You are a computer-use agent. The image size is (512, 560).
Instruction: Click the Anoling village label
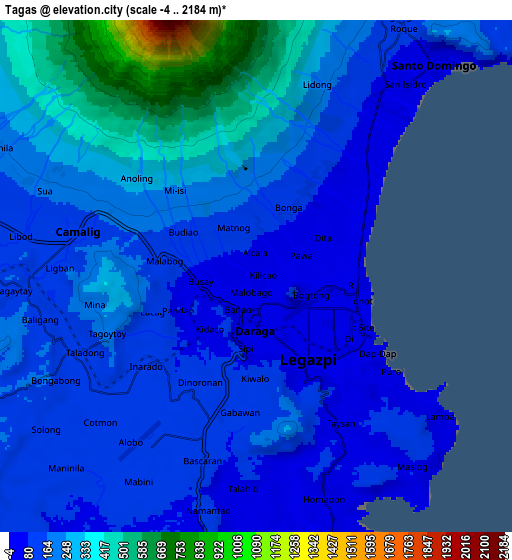pos(136,179)
